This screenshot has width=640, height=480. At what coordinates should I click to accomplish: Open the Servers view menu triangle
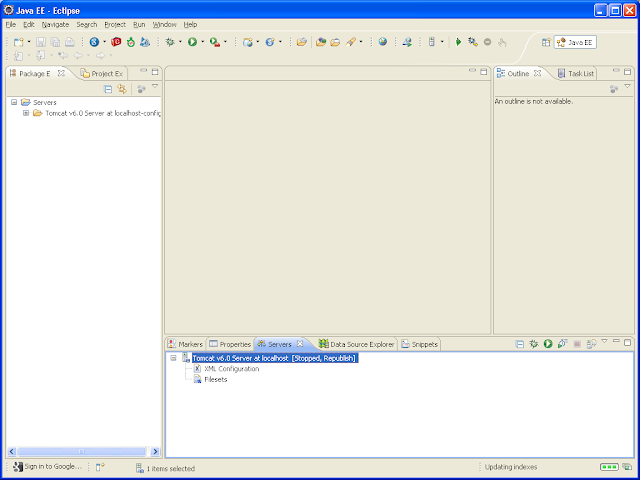tap(604, 341)
